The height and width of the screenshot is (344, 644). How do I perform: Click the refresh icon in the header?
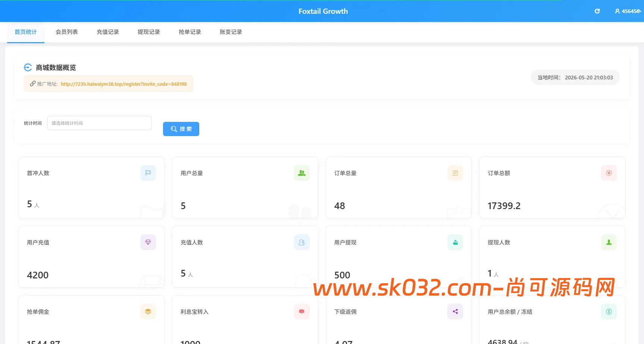coord(597,11)
